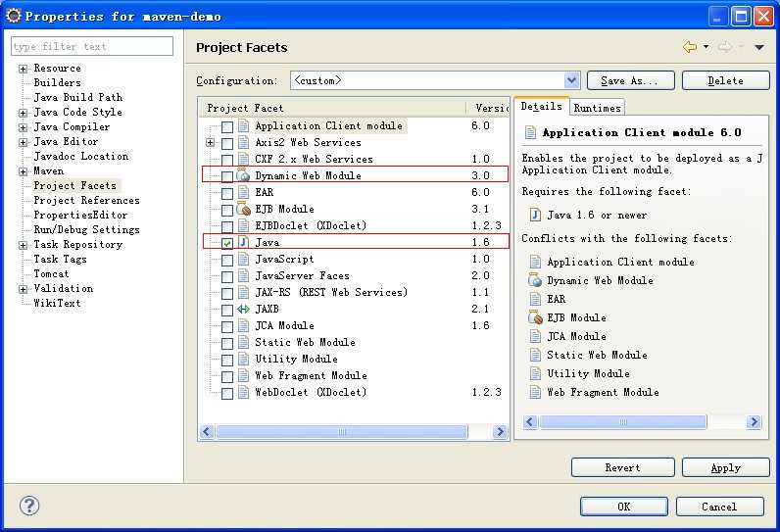Click Static Web Module icon in Details conflicts
Viewport: 780px width, 532px height.
point(535,355)
